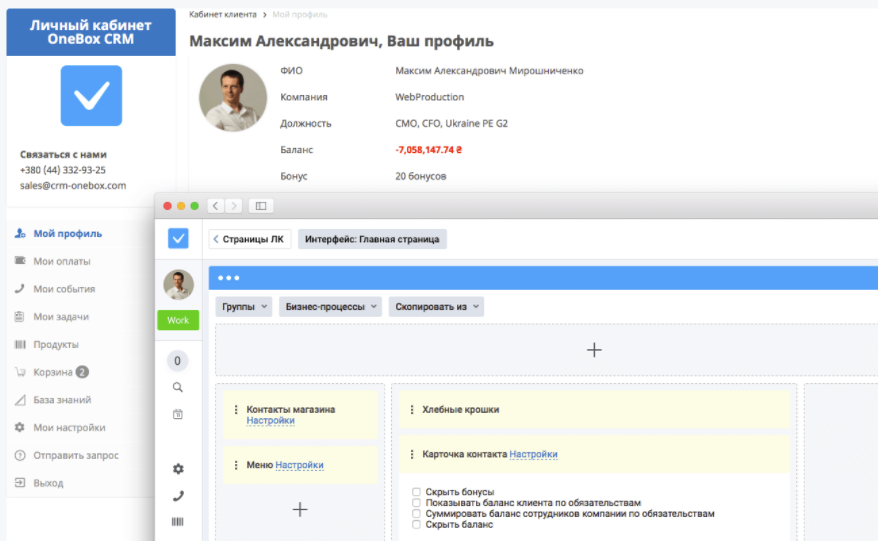Click the phone icon in front window sidebar
Screen dimensions: 878x541
click(x=178, y=496)
